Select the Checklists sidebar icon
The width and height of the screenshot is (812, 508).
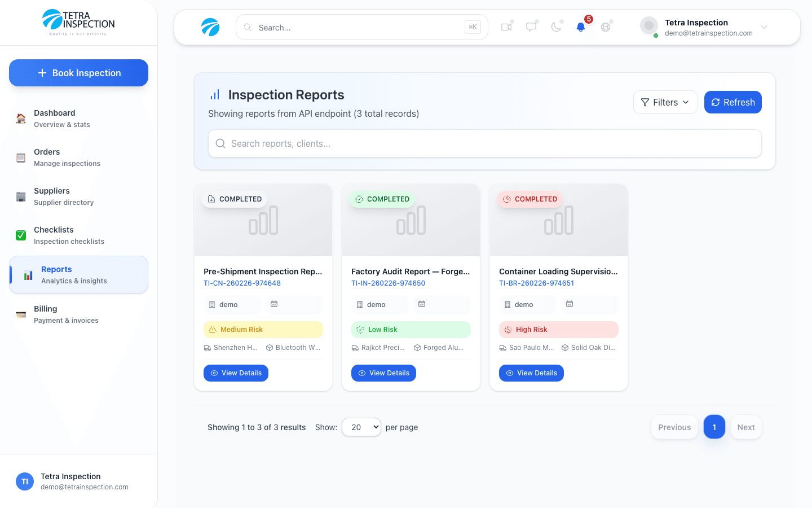pos(21,235)
